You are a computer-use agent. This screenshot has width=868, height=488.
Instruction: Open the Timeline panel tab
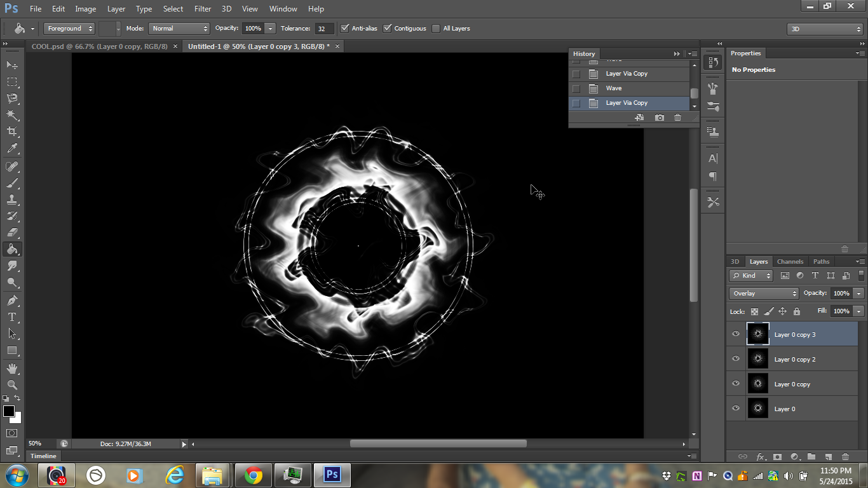pos(44,456)
